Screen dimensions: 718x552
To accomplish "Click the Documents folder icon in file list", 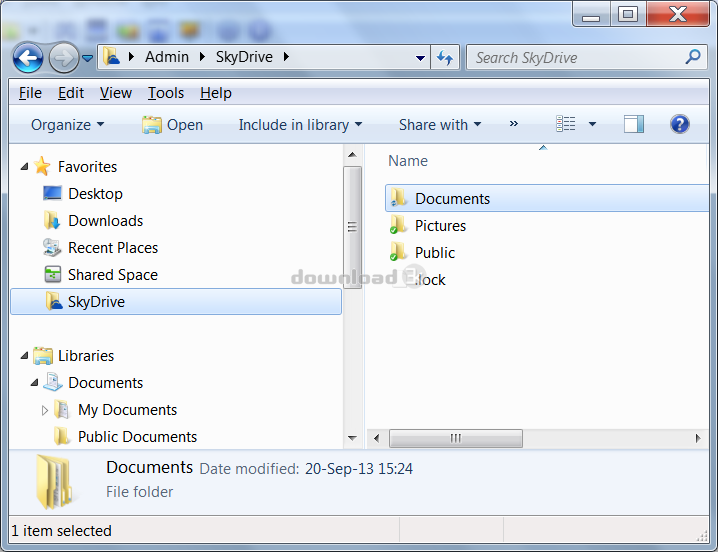I will pos(398,197).
